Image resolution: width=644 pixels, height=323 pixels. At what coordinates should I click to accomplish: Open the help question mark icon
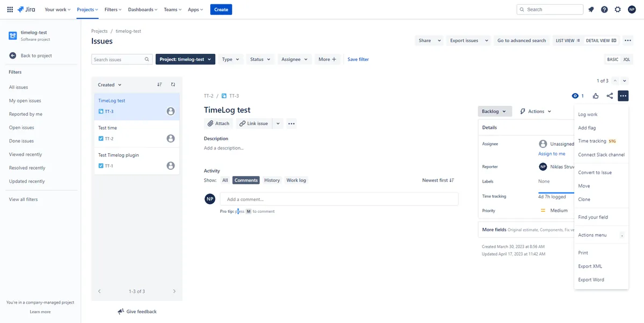604,9
